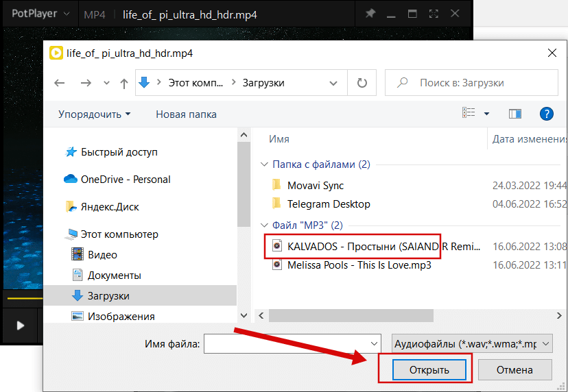
Task: Collapse the Папка с файлами group
Action: [263, 164]
